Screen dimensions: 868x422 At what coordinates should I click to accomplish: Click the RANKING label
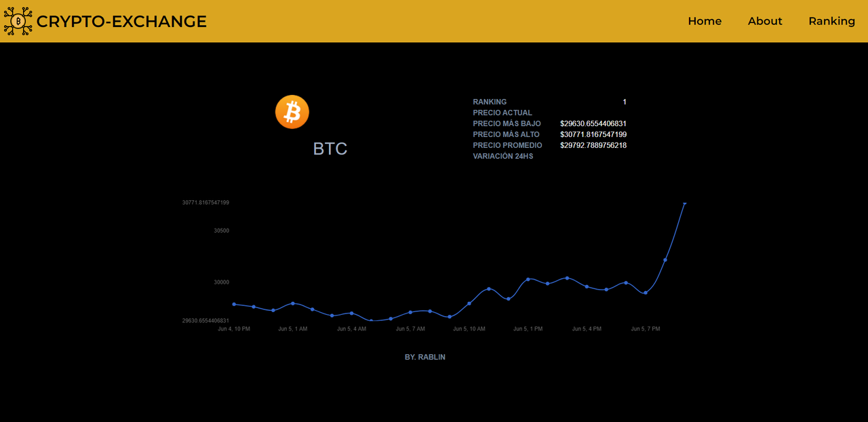tap(490, 102)
